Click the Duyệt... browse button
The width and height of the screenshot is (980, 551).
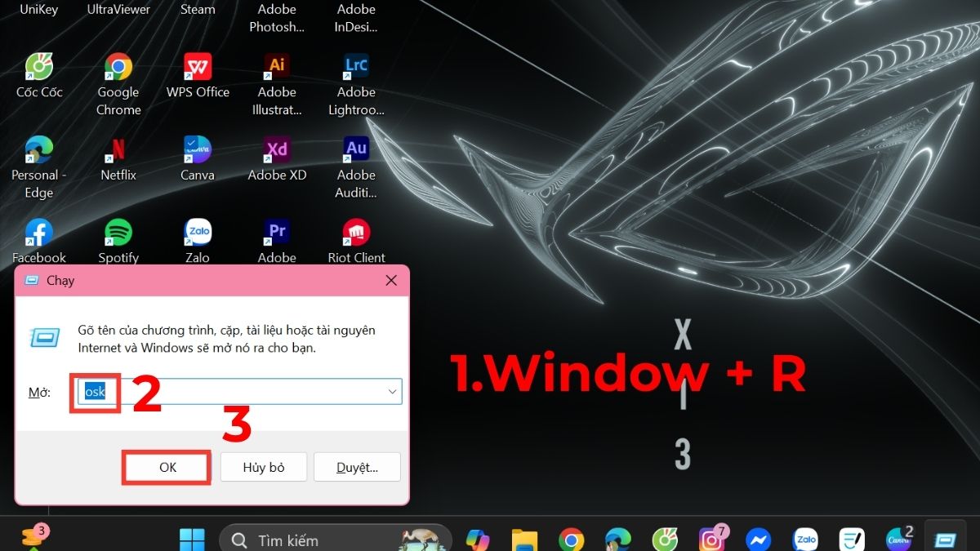357,467
